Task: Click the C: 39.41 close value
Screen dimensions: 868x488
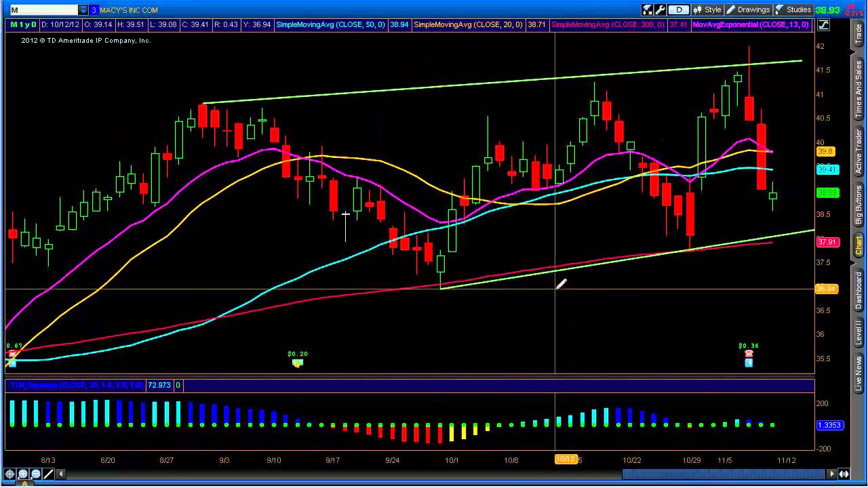Action: [196, 24]
